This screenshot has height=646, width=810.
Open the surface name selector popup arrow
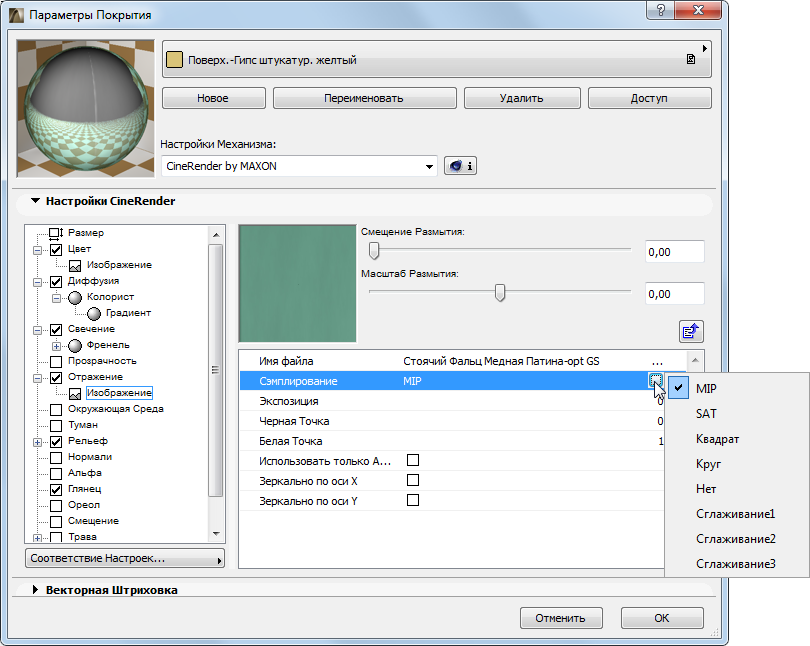click(705, 48)
